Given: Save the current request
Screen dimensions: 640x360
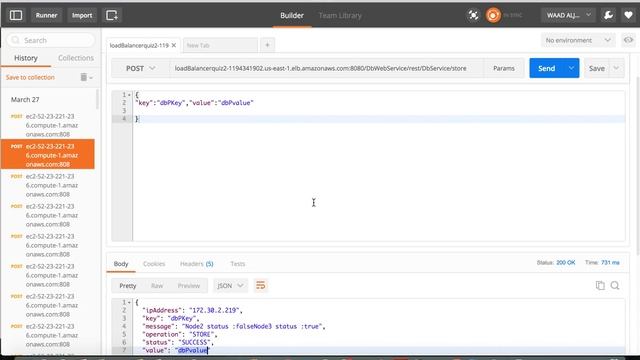Looking at the screenshot, I should (x=597, y=68).
